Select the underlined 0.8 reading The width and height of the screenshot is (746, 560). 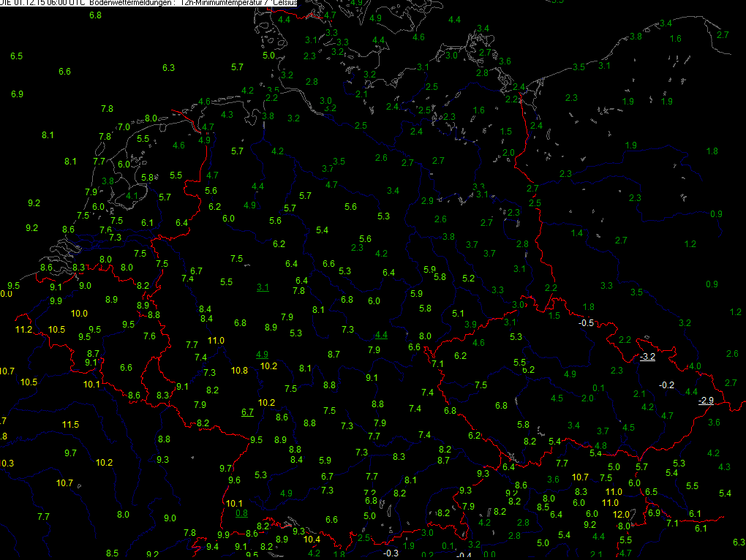pos(241,512)
